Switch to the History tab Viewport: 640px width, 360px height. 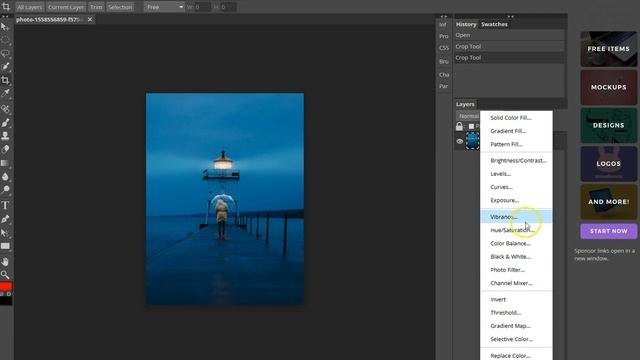pos(466,24)
